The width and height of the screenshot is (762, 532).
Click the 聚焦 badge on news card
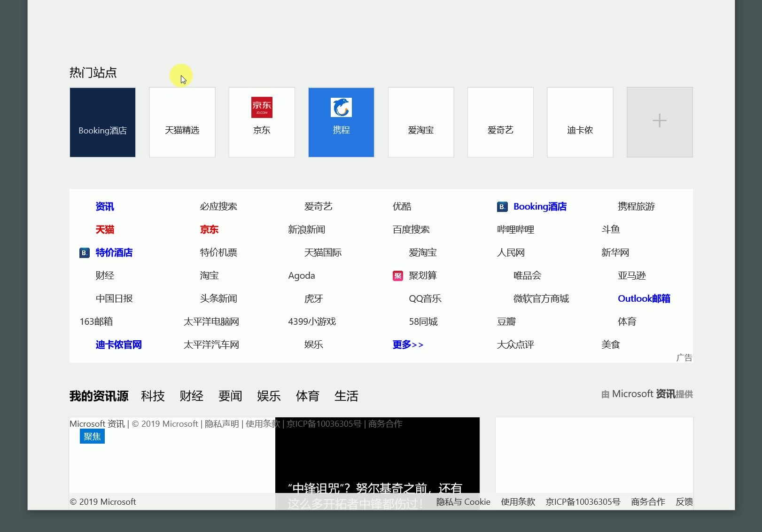pos(92,437)
